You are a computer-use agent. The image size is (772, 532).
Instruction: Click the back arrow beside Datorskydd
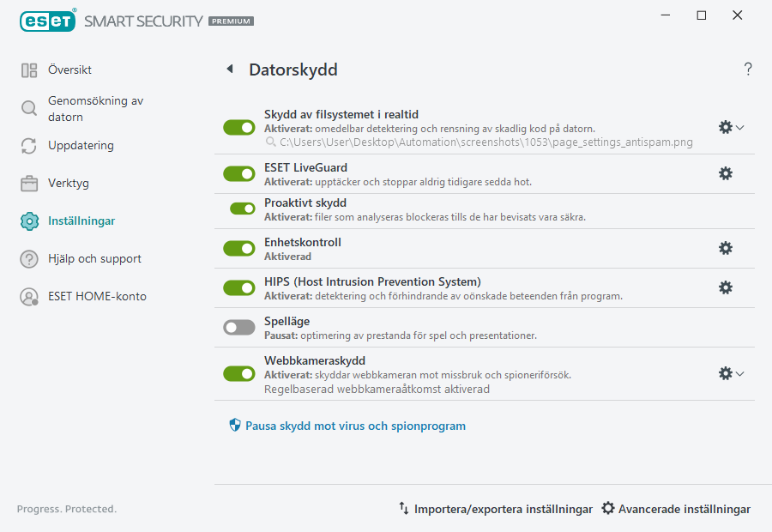[229, 69]
